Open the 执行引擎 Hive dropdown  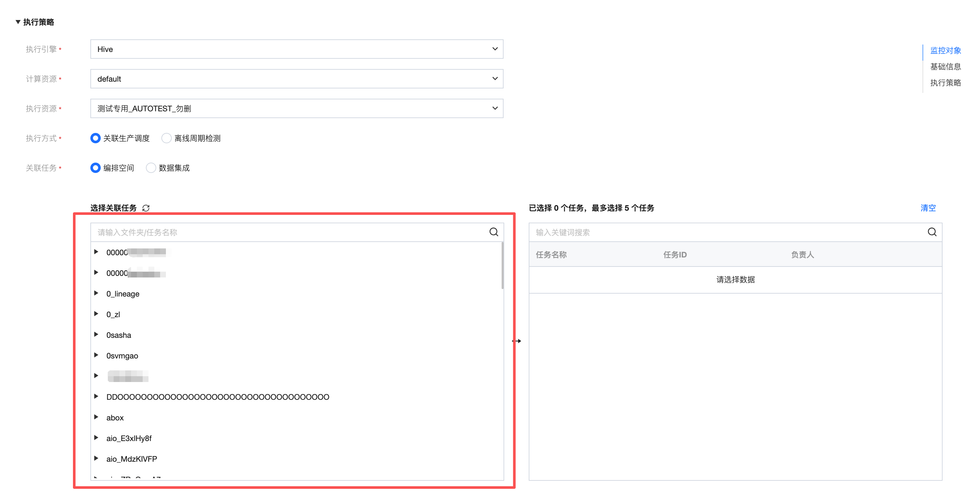click(x=296, y=49)
